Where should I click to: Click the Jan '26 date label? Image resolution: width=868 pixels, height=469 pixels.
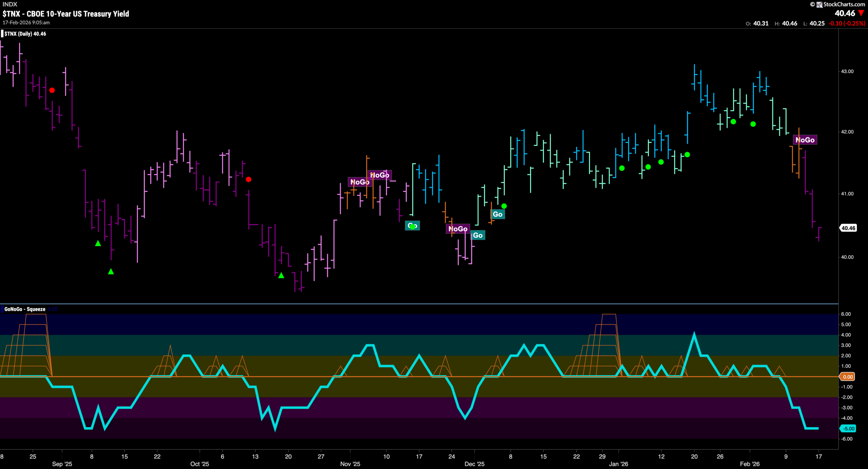[618, 464]
